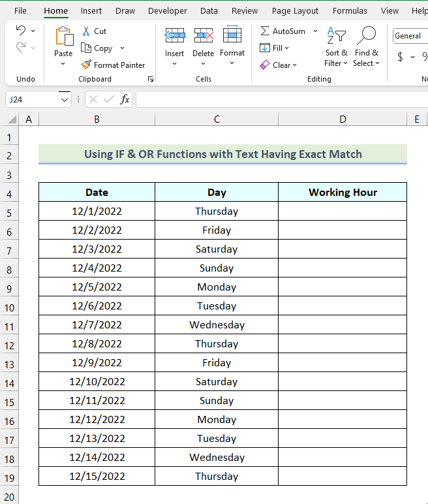Click the Copy icon
This screenshot has height=504, width=428.
85,48
